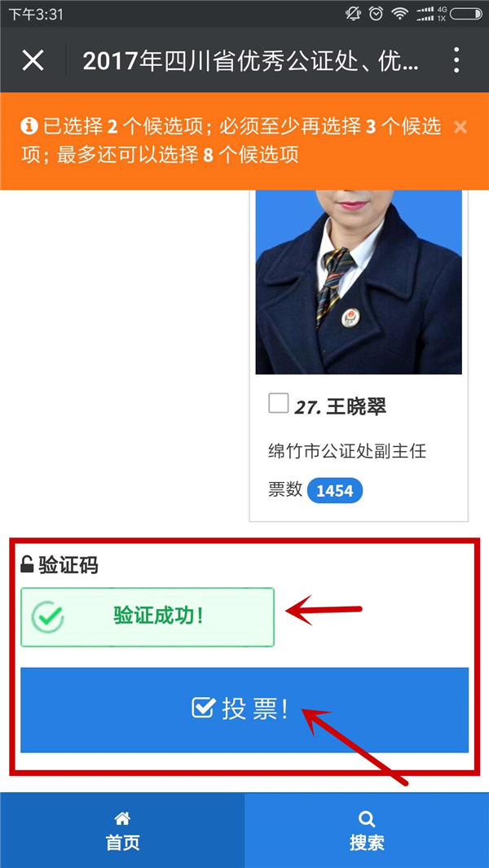Go to 首页 home tab
The width and height of the screenshot is (489, 868).
(x=122, y=831)
